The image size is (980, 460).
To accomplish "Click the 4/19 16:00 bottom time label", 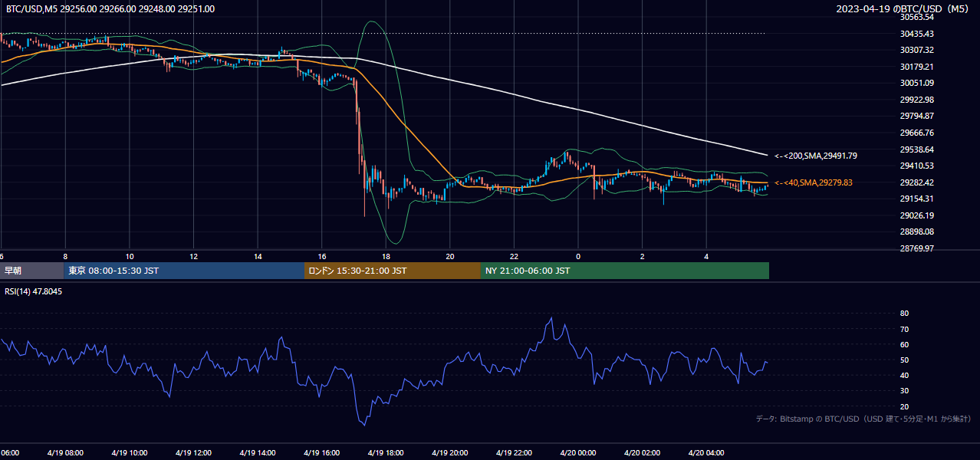I will 321,452.
